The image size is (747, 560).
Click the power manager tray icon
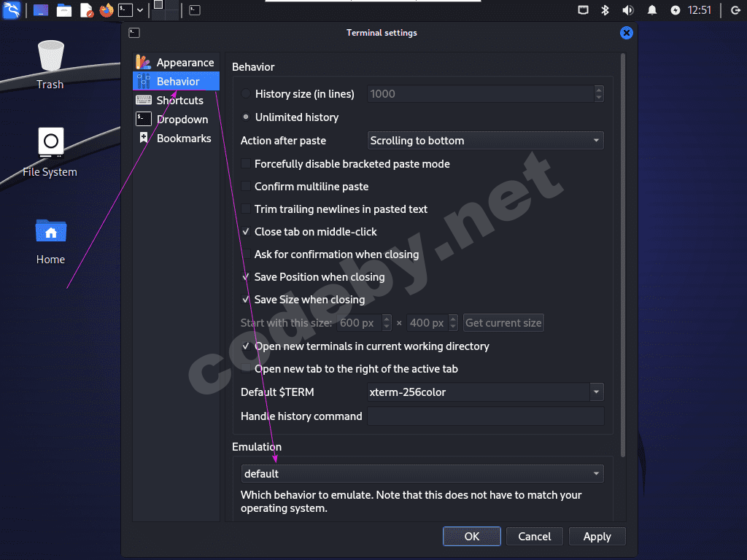tap(675, 10)
